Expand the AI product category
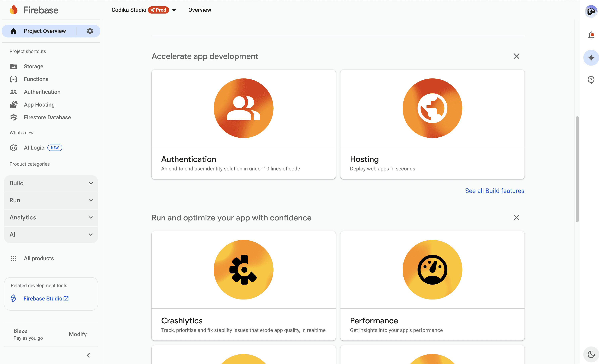Viewport: 602px width, 364px height. pos(51,235)
